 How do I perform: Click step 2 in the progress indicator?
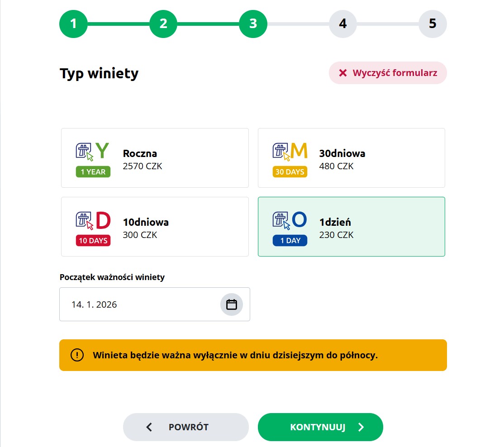[x=163, y=24]
